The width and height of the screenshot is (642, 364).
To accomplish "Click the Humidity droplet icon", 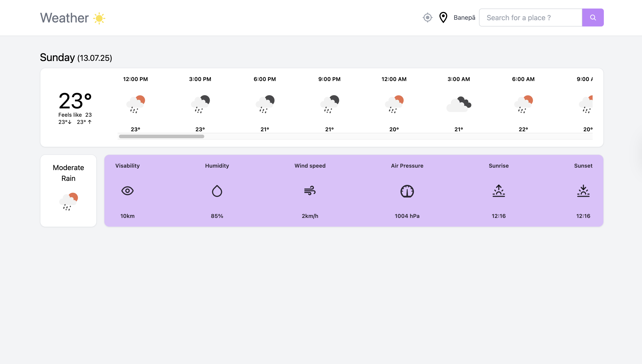I will (x=217, y=191).
